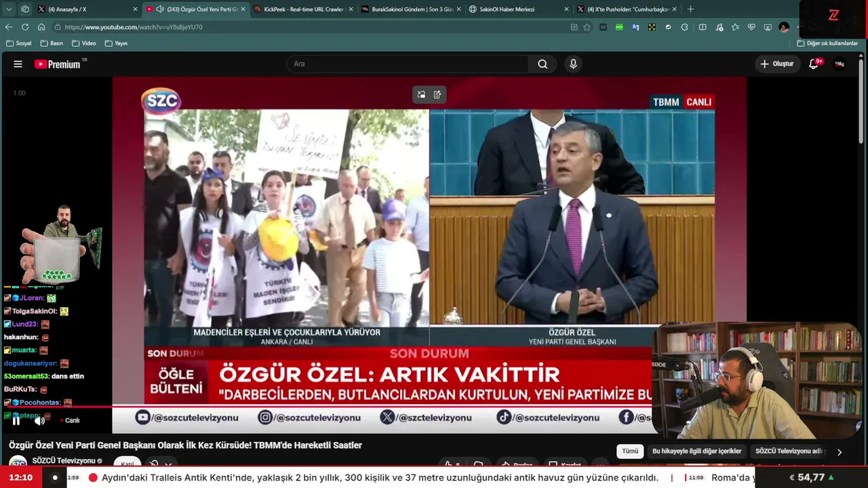Open the Sosyal bookmarks folder
The image size is (868, 488).
(18, 43)
